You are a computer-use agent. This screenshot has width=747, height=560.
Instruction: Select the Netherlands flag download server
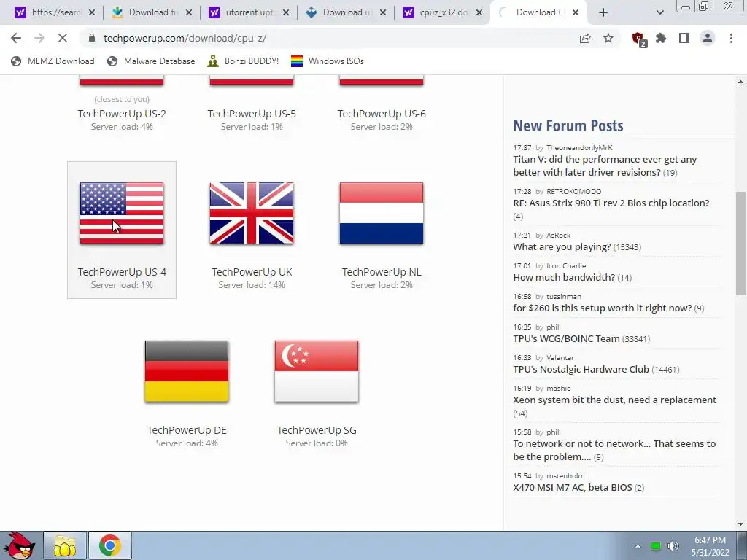(381, 213)
